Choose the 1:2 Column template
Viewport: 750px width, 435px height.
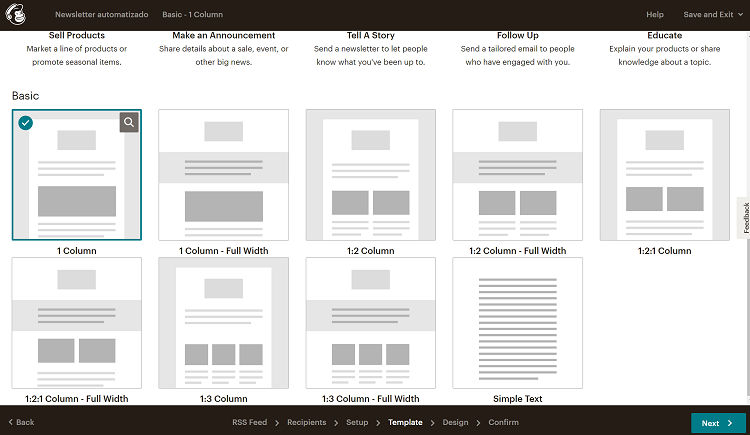370,175
